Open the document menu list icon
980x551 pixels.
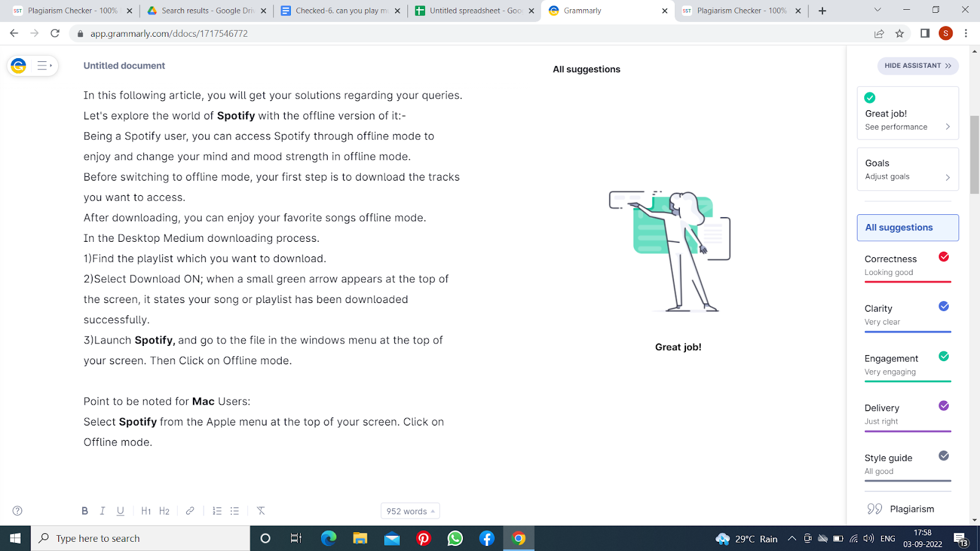pos(44,66)
